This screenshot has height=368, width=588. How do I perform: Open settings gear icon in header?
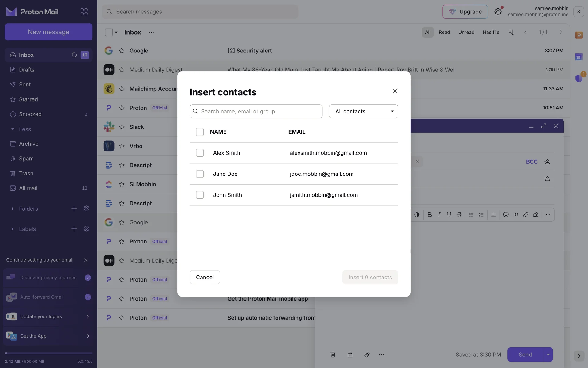498,12
